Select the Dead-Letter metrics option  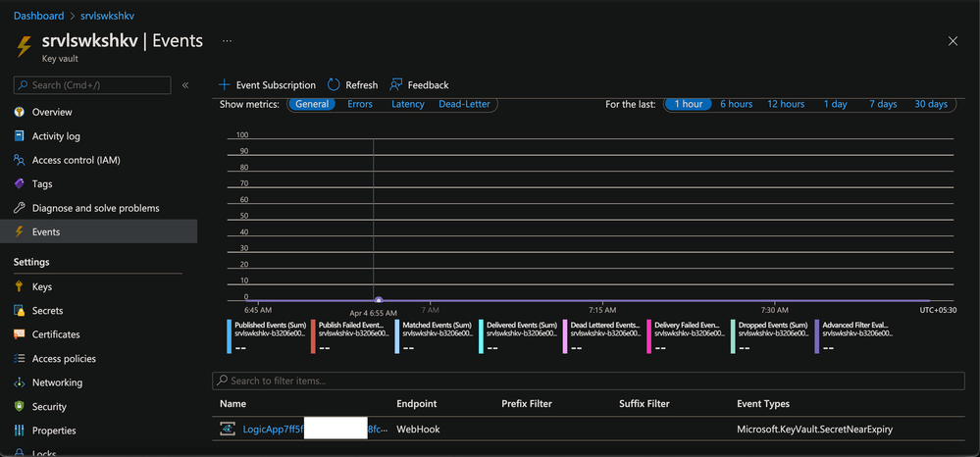(x=464, y=104)
